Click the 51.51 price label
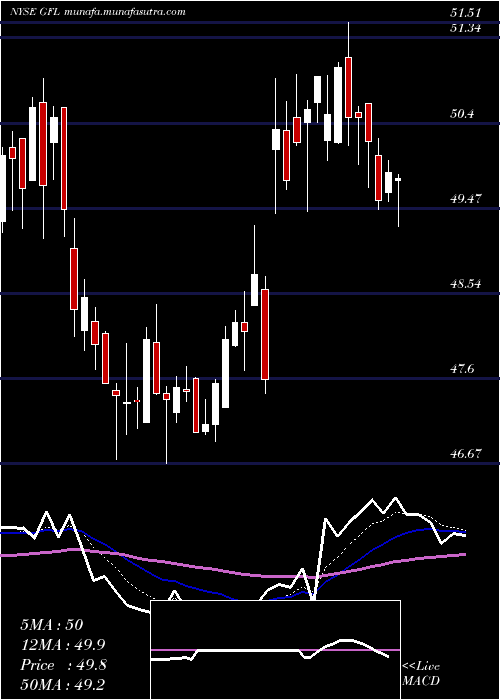 pos(465,13)
